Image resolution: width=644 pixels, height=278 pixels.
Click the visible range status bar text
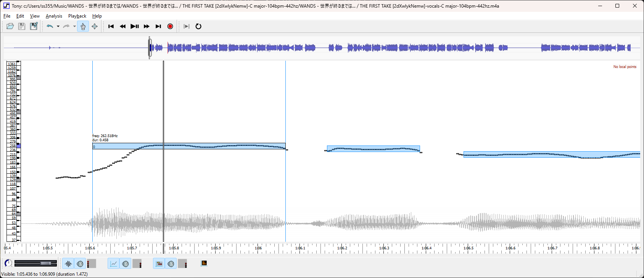coord(45,274)
